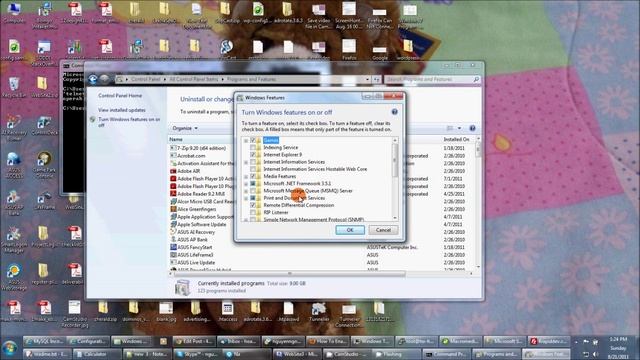The width and height of the screenshot is (640, 360).
Task: Dismiss the Windows Features dialog with Cancel
Action: click(x=383, y=230)
